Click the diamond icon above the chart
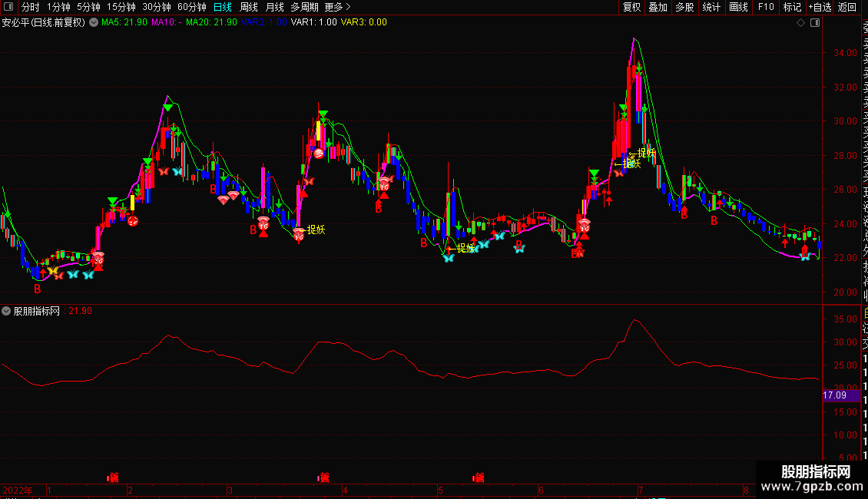 click(800, 22)
